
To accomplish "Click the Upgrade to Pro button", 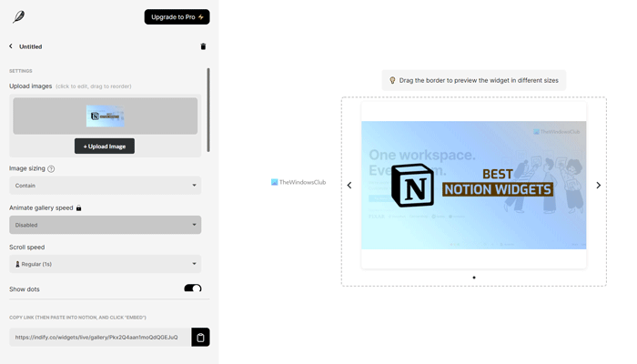I will (x=177, y=17).
